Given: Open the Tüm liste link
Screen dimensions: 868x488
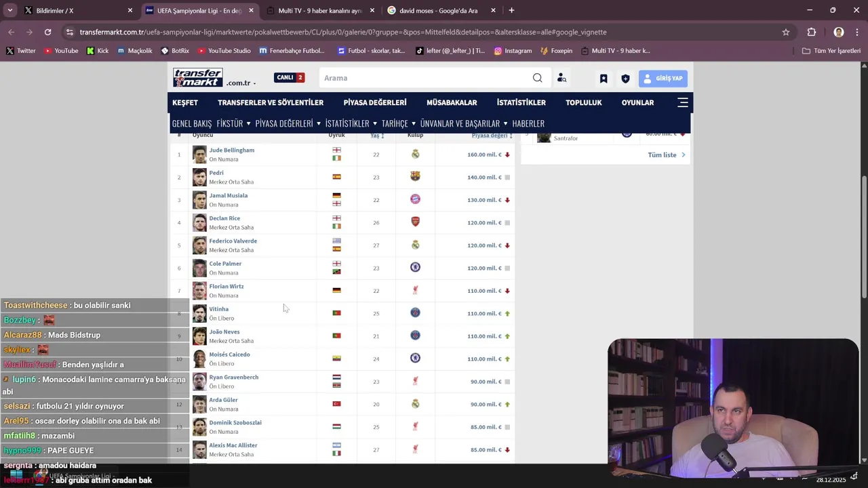Looking at the screenshot, I should 667,155.
